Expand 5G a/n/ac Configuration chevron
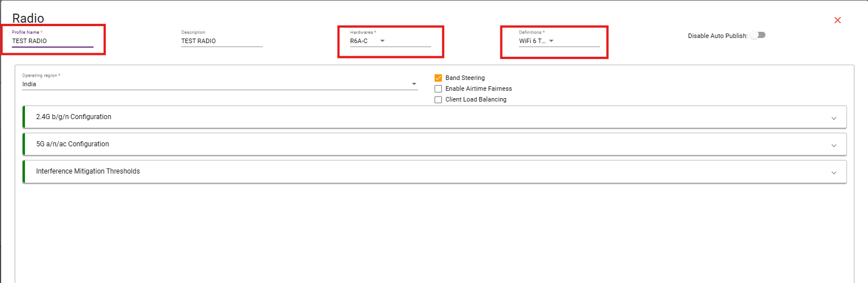 click(833, 145)
